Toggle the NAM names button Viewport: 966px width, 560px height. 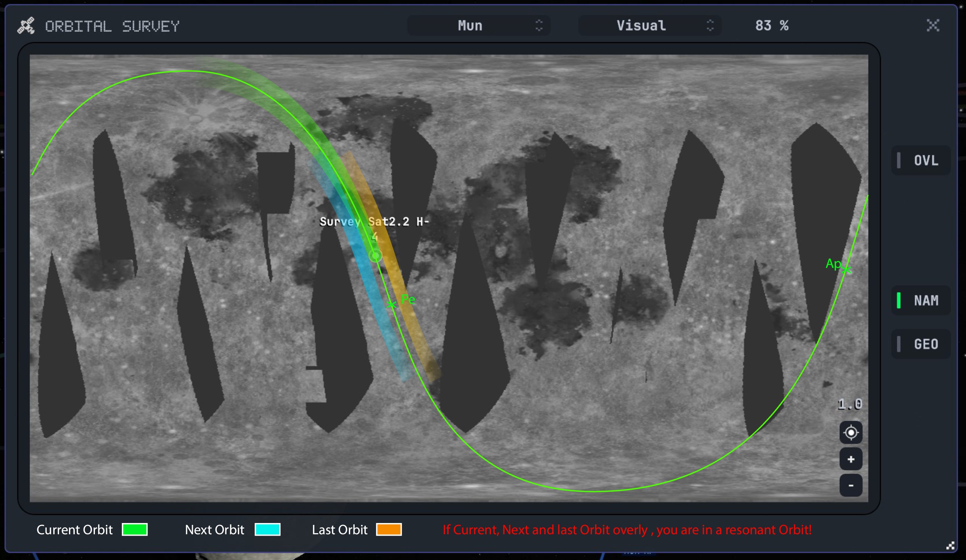921,300
